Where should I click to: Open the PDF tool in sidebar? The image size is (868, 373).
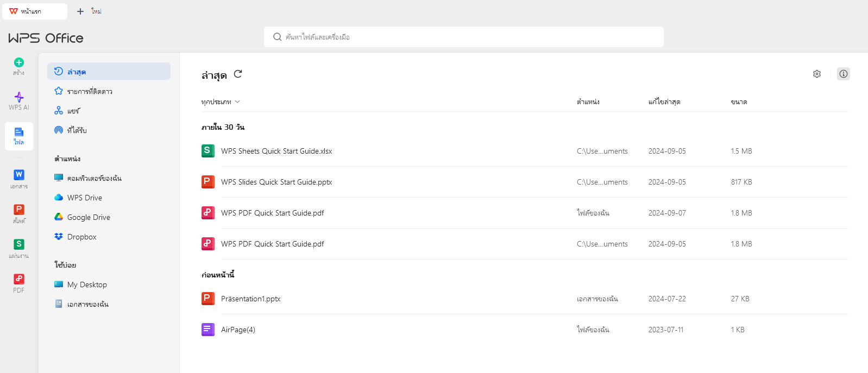[x=19, y=283]
